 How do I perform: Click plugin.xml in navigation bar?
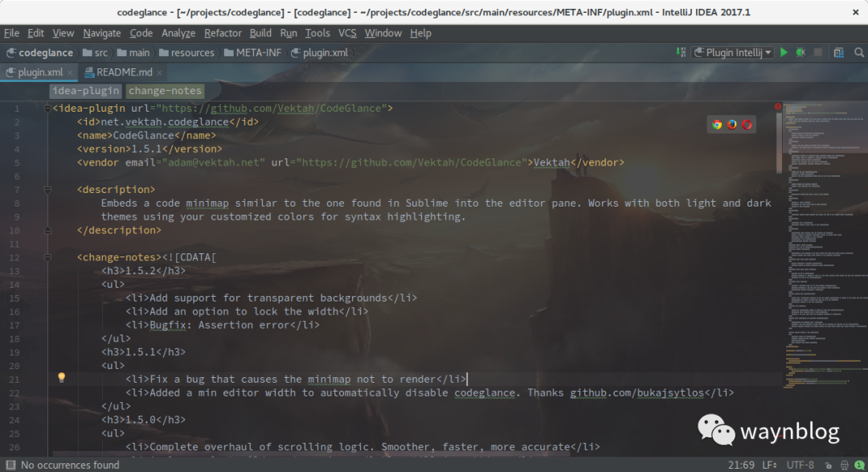click(x=319, y=52)
